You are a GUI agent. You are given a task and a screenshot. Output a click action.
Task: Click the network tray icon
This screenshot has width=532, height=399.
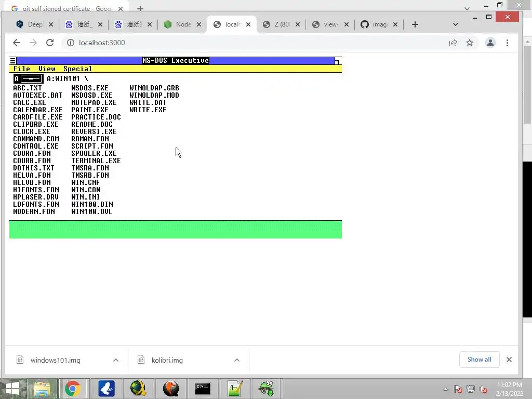[471, 389]
